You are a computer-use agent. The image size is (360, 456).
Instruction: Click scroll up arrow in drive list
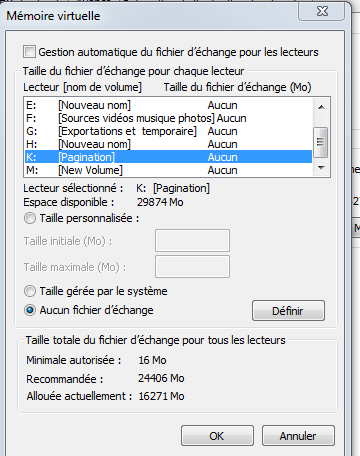pyautogui.click(x=321, y=107)
